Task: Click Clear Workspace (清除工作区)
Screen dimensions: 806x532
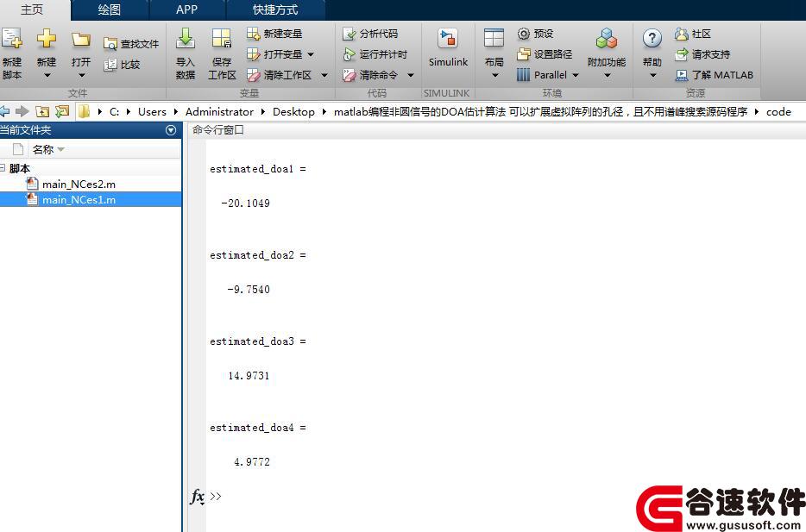Action: click(x=279, y=76)
